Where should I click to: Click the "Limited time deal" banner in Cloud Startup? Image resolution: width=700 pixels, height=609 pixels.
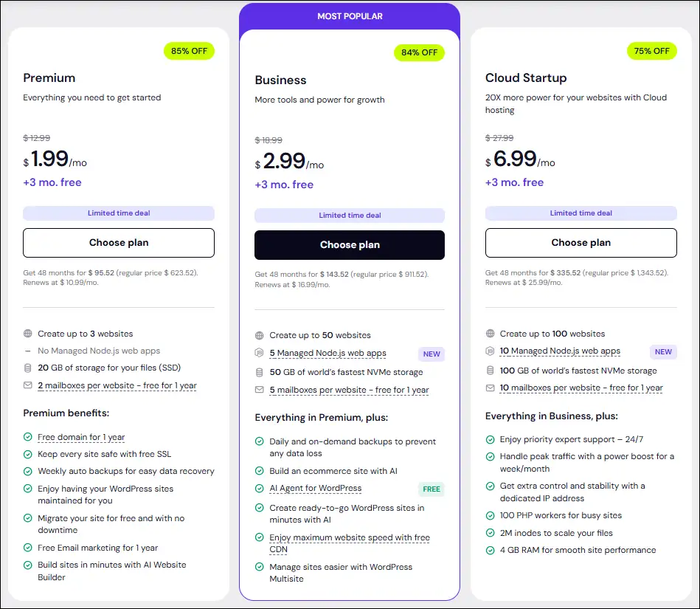point(581,213)
